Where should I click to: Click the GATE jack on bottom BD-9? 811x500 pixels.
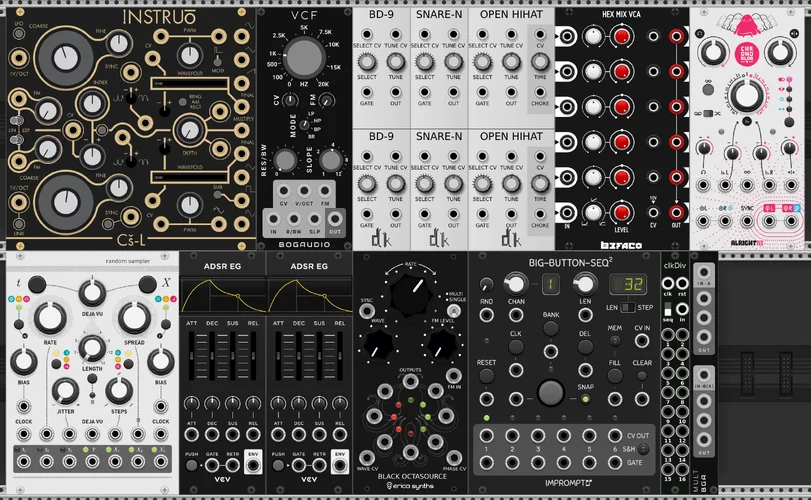(x=367, y=215)
